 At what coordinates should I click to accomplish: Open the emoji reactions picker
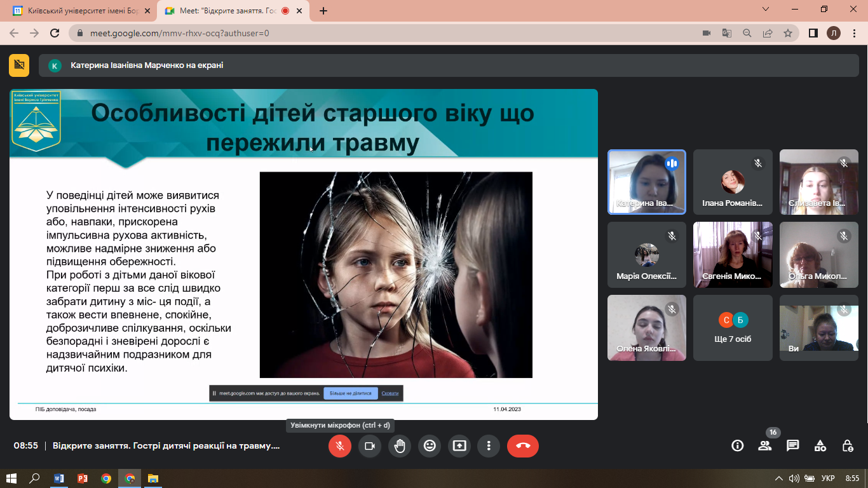point(430,446)
